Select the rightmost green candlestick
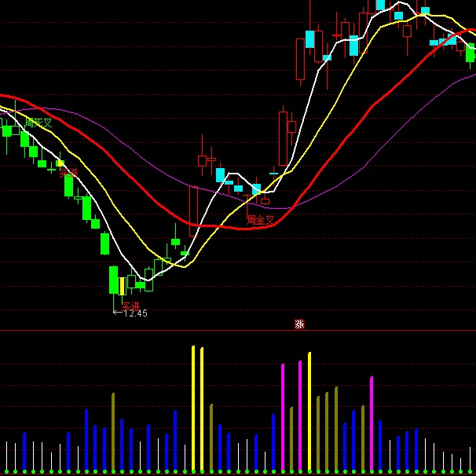 [x=471, y=53]
